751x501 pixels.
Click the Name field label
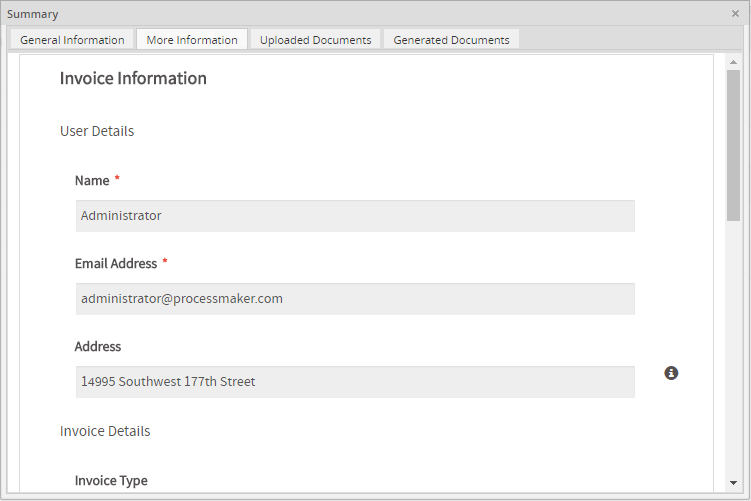point(92,181)
